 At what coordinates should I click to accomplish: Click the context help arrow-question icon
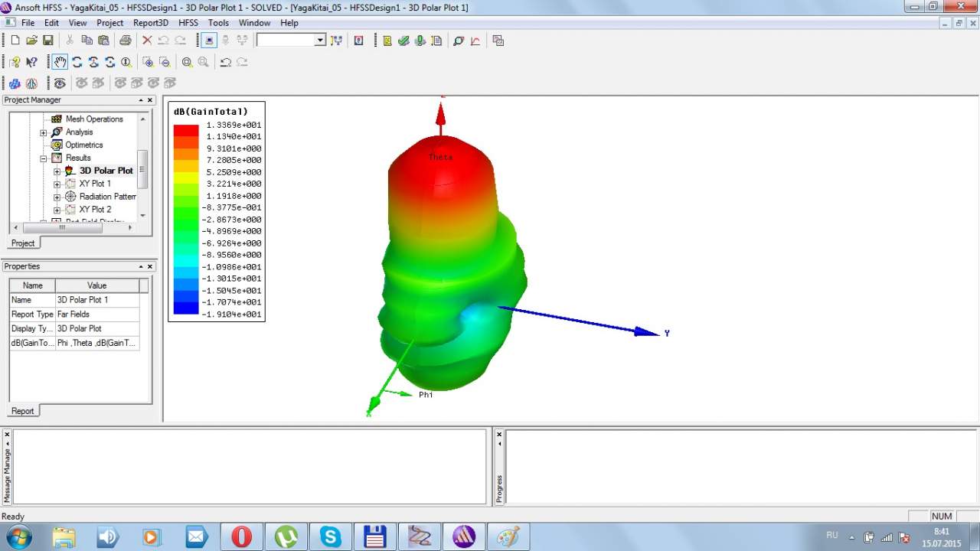[31, 62]
